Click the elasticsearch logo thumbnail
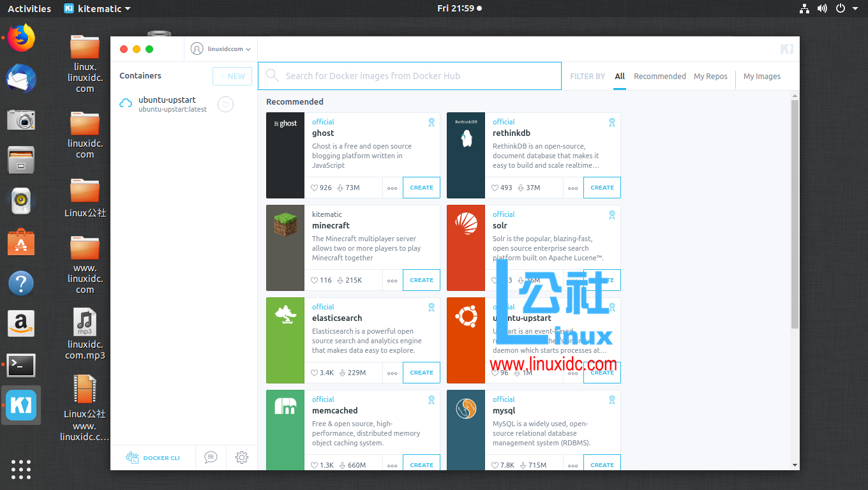Screen dimensions: 868x490 pyautogui.click(x=285, y=341)
